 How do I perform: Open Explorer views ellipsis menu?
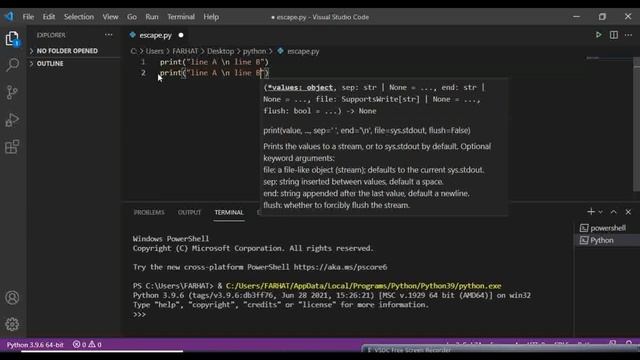(108, 35)
